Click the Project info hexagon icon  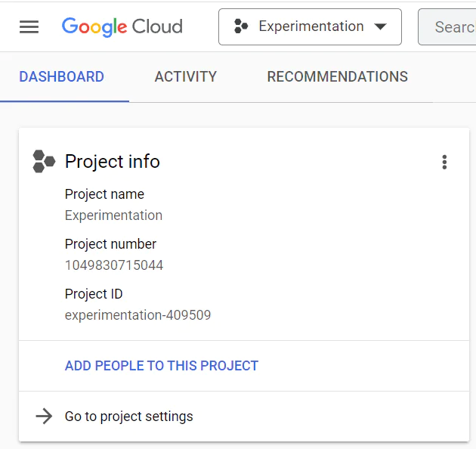pos(44,161)
